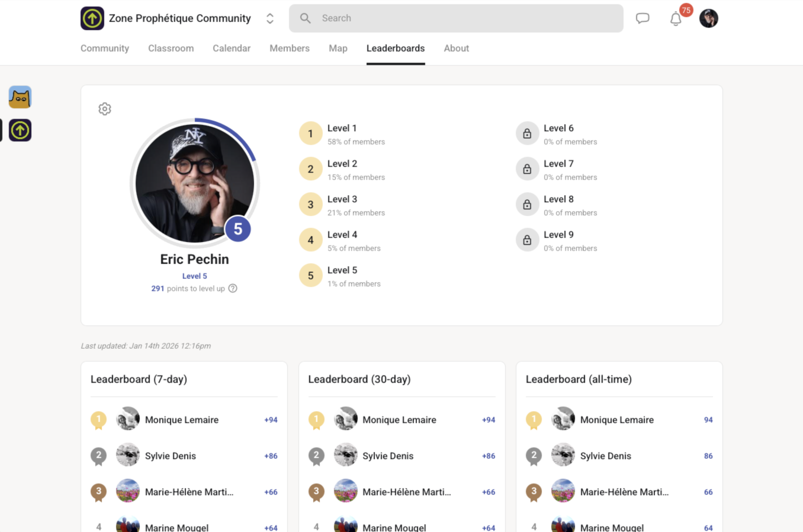Click the blue Level 5 link under Eric Pechin
Image resolution: width=803 pixels, height=532 pixels.
(194, 276)
